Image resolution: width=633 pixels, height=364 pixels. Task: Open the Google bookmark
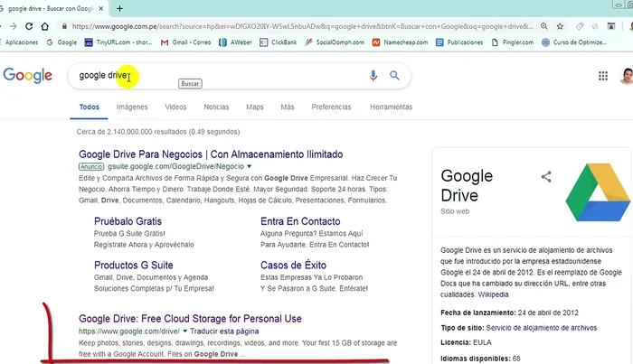(x=61, y=42)
